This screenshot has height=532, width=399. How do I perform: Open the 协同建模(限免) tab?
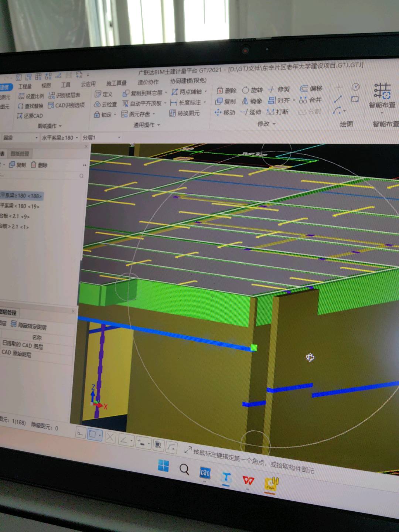pyautogui.click(x=188, y=81)
